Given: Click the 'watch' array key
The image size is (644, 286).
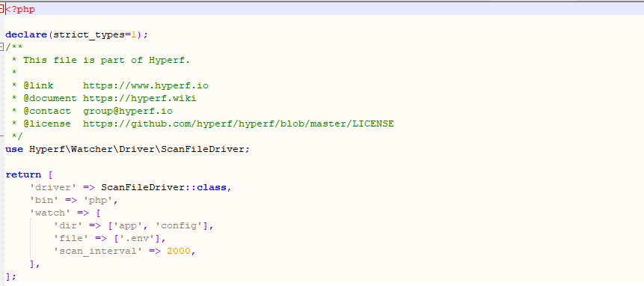Looking at the screenshot, I should [x=50, y=213].
